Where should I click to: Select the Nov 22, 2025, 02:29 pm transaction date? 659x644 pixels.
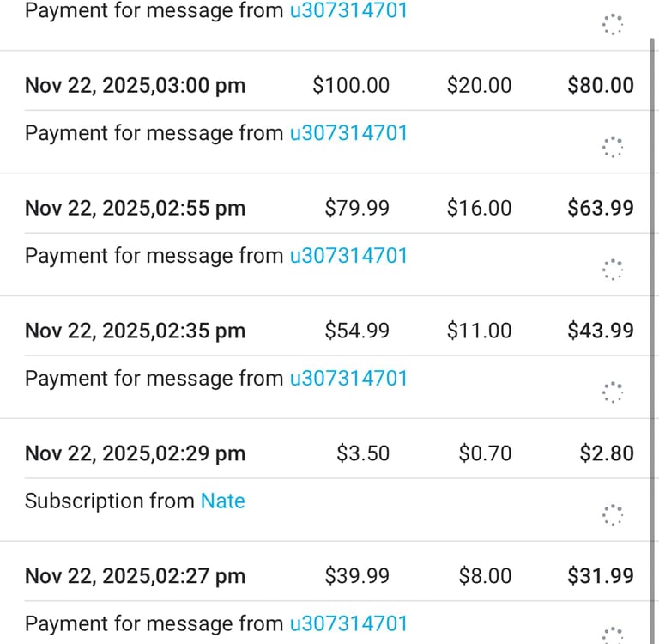pyautogui.click(x=135, y=453)
